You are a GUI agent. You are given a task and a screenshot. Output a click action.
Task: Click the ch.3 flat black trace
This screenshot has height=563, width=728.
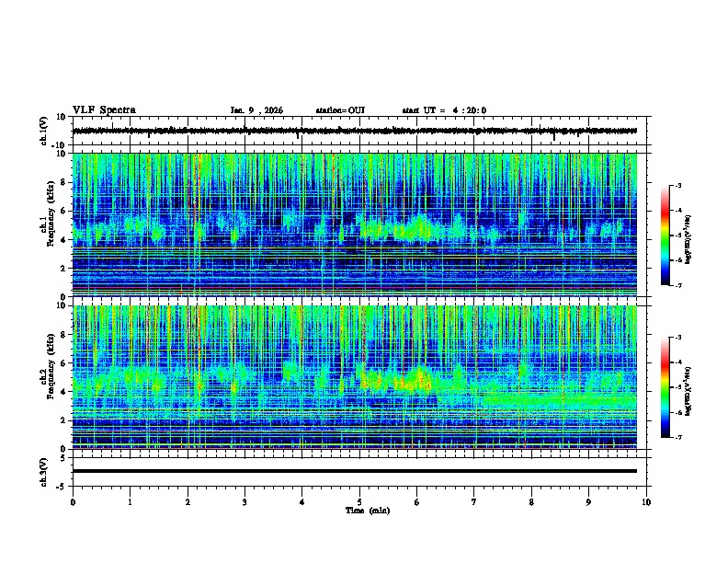(x=354, y=471)
